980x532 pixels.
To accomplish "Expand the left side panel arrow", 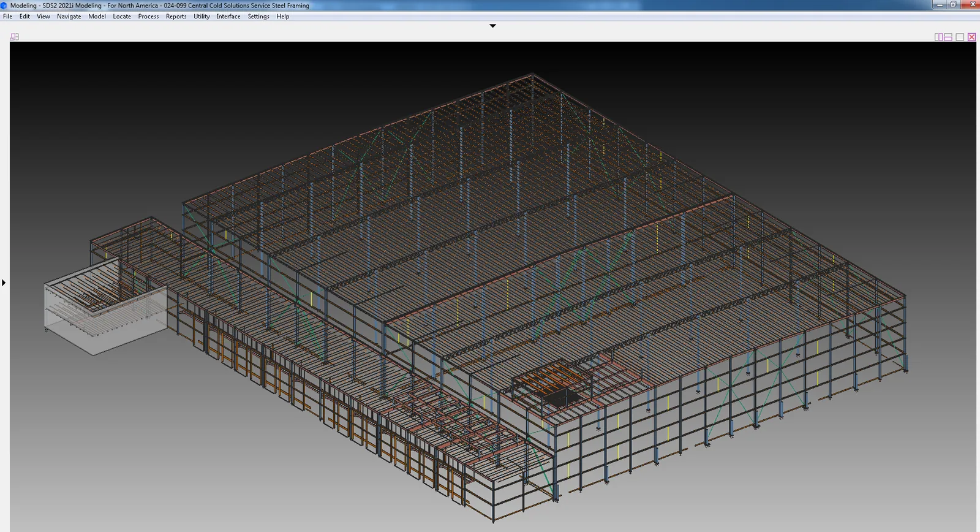I will pos(4,283).
